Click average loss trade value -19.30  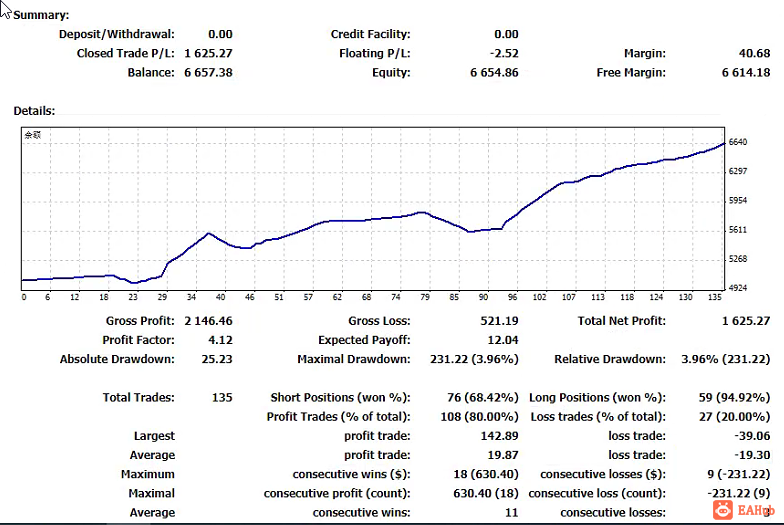[x=752, y=455]
